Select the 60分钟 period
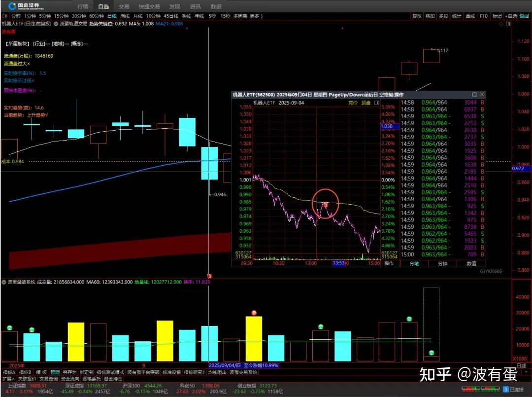Viewport: 532px width, 397px height. coord(97,16)
